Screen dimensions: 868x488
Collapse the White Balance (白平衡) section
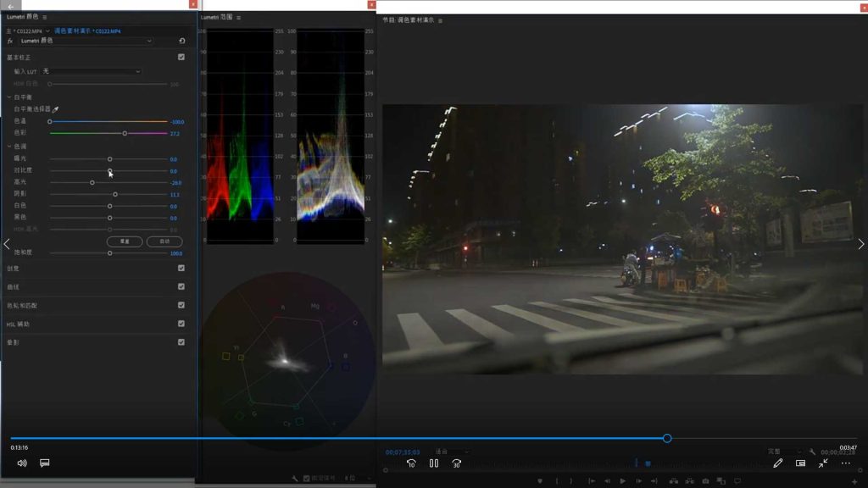(x=9, y=97)
